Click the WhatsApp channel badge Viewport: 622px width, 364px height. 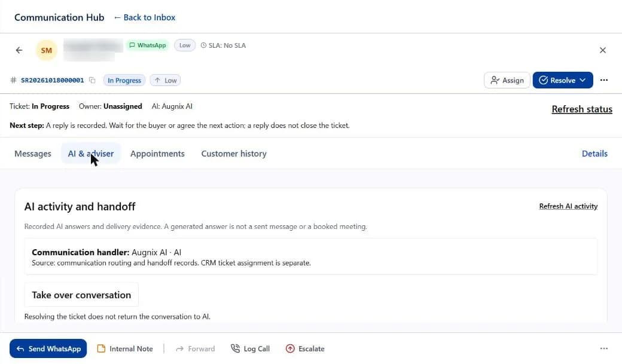click(148, 45)
